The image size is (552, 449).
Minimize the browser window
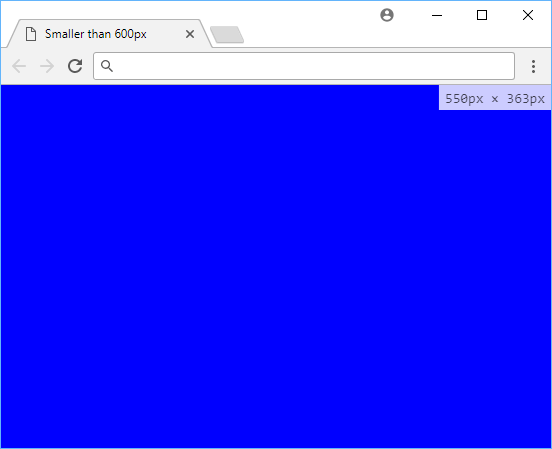click(x=437, y=15)
